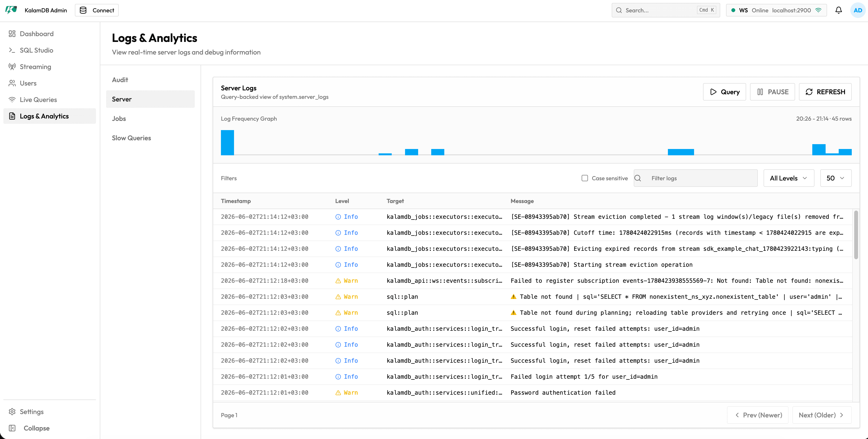Screen dimensions: 868x439
Task: Click the Level column header
Action: tap(342, 201)
